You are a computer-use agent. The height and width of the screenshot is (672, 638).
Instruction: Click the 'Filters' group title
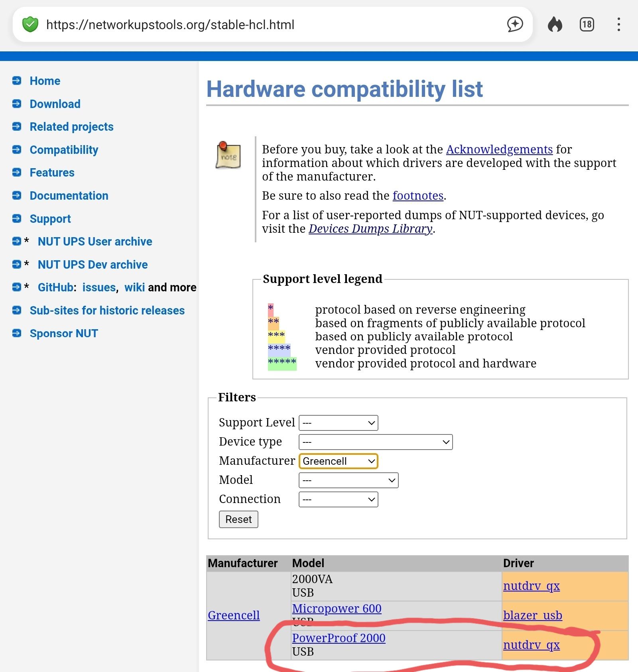click(237, 397)
